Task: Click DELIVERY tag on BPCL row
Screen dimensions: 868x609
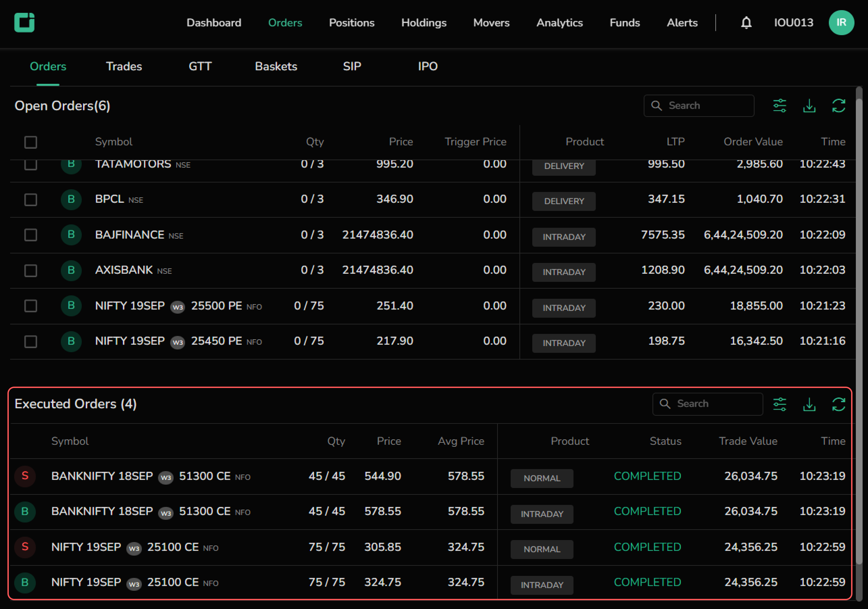Action: (x=564, y=201)
